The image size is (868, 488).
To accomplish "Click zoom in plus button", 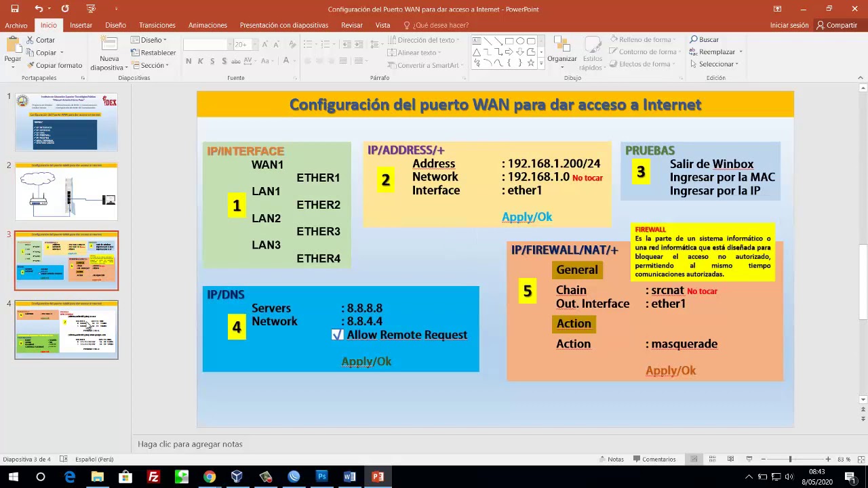I will click(x=827, y=460).
